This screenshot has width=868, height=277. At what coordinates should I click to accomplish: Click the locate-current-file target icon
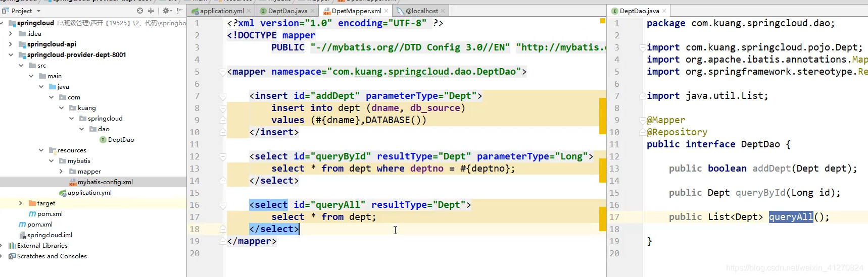point(140,11)
